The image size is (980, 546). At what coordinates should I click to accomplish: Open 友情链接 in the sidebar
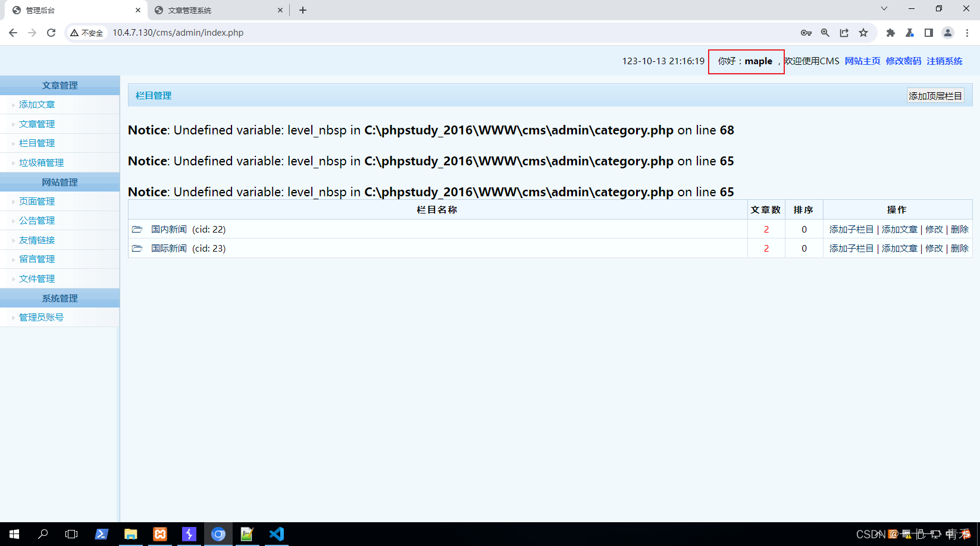(37, 240)
